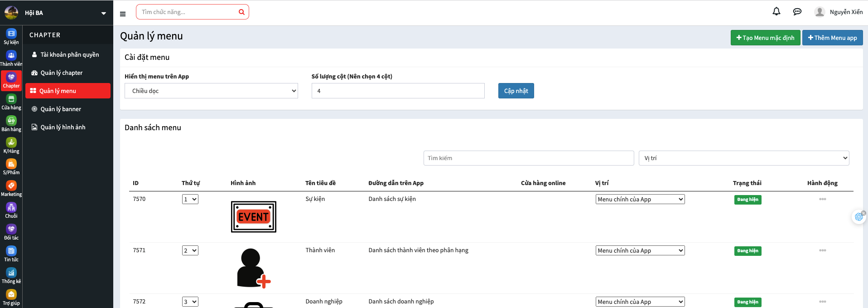Click Thêm Menu app button
The height and width of the screenshot is (308, 868).
tap(832, 38)
